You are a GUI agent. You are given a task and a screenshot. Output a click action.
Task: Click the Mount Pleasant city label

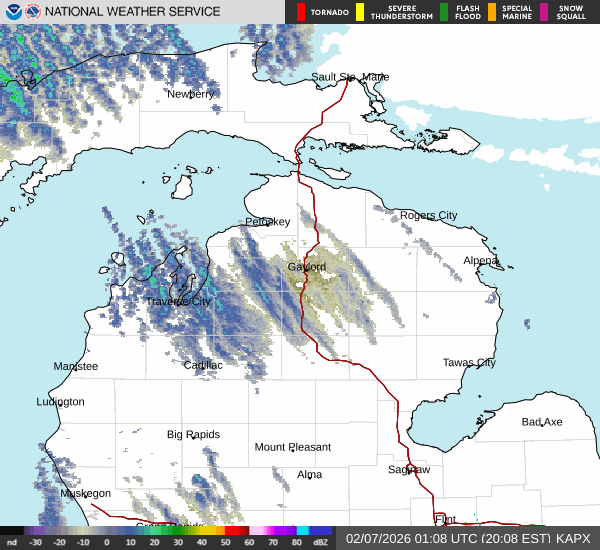pyautogui.click(x=292, y=447)
